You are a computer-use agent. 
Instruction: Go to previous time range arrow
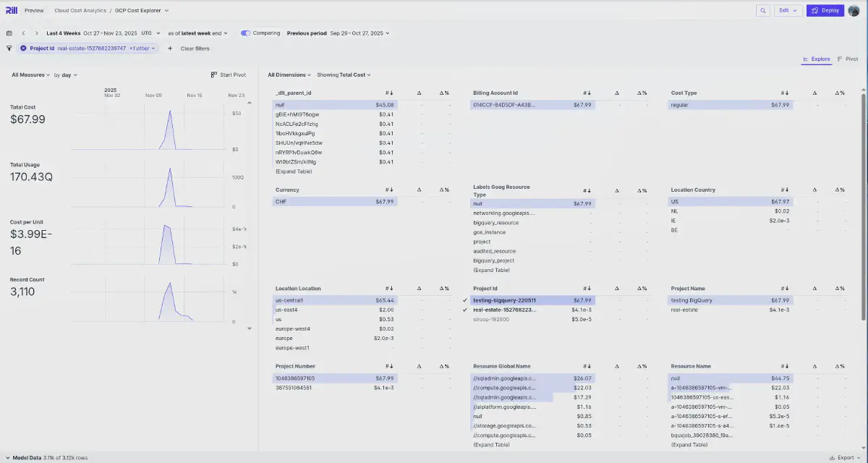(23, 33)
